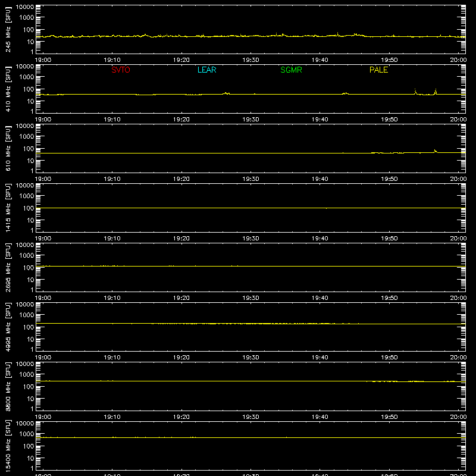Click the yellow PALE station label
This screenshot has height=476, width=476.
click(x=378, y=70)
